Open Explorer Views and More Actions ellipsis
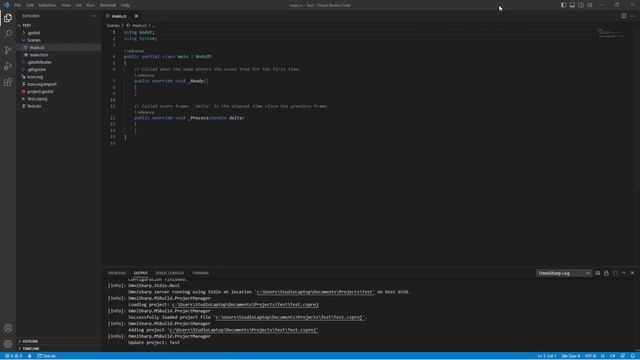The width and height of the screenshot is (640, 360). pyautogui.click(x=93, y=16)
